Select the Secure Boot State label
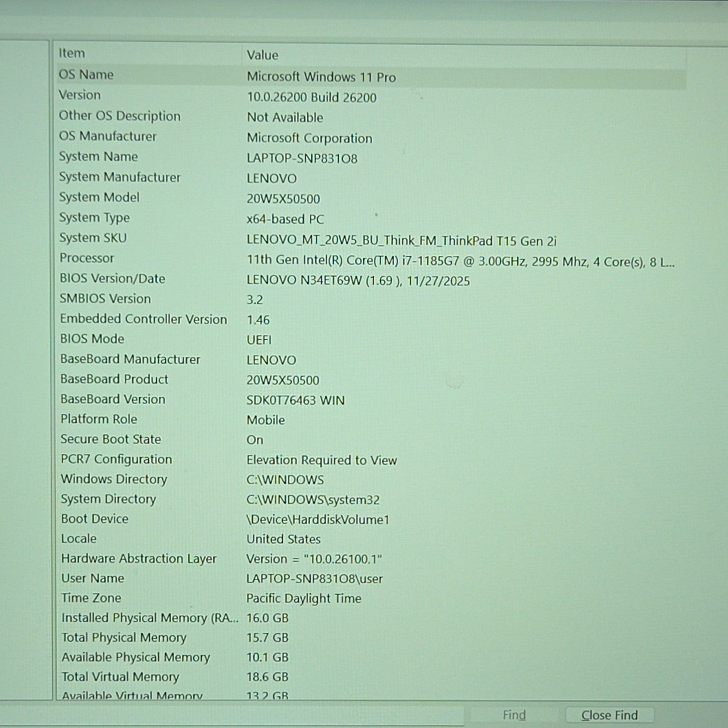Viewport: 728px width, 728px height. tap(111, 439)
